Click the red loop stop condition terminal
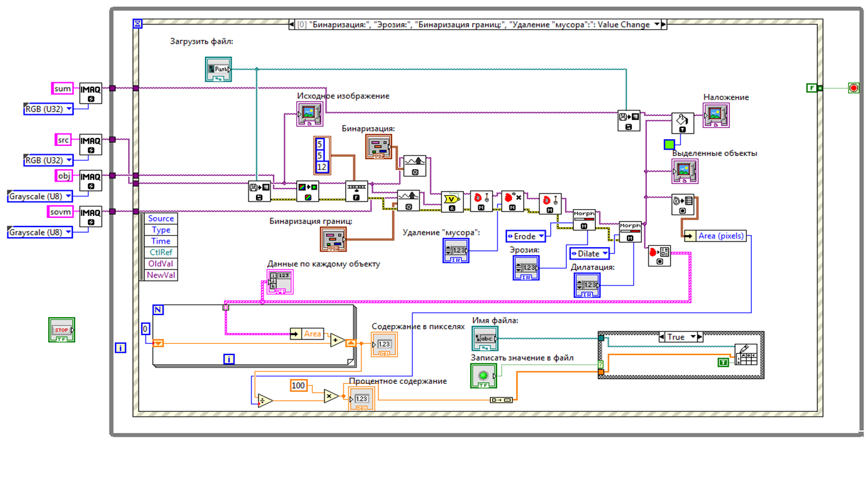This screenshot has height=503, width=868. click(854, 88)
